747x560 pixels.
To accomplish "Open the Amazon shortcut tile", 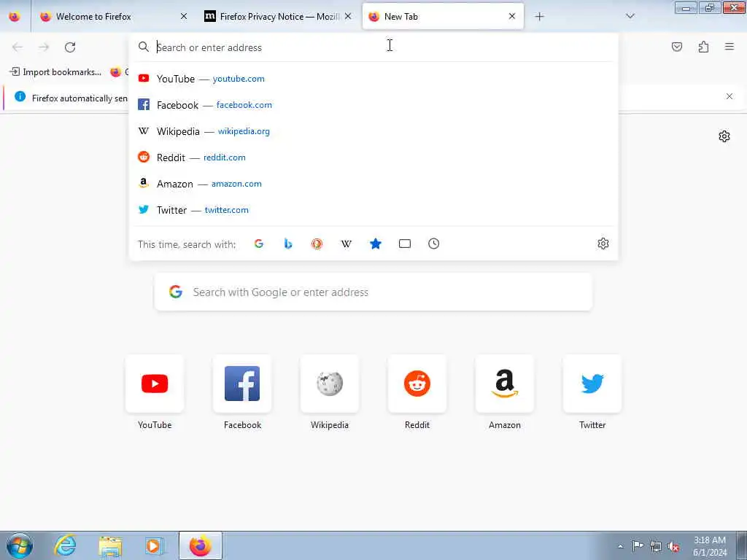I will coord(505,384).
